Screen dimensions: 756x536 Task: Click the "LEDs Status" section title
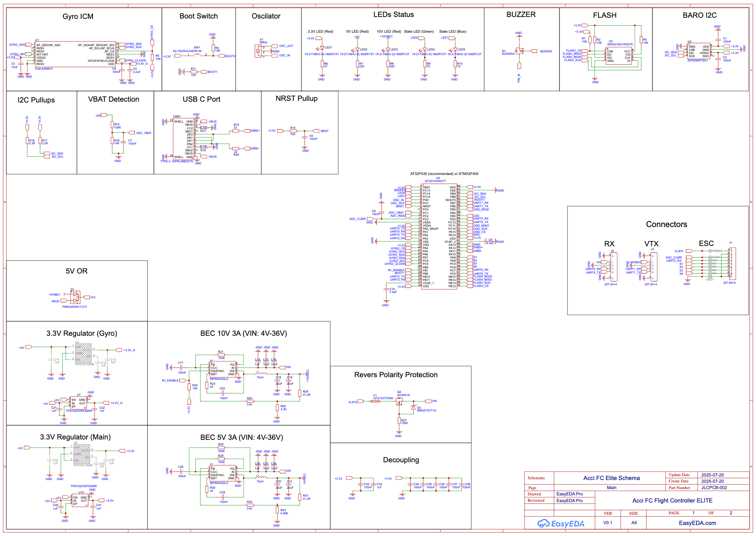pyautogui.click(x=393, y=15)
